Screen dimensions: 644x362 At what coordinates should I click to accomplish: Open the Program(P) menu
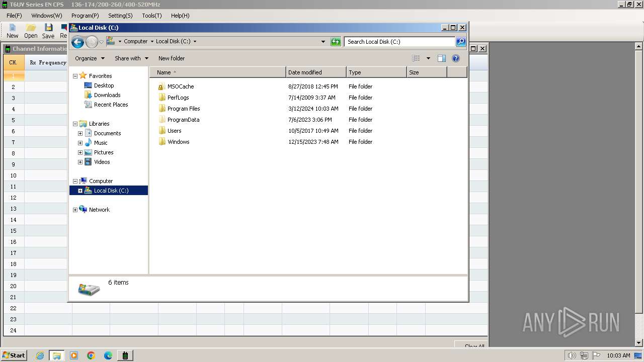85,16
